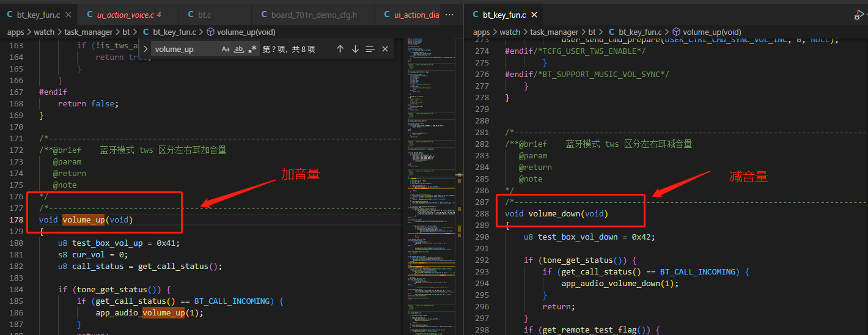
Task: Click 'test_box_vol_down' on line 290
Action: (578, 237)
